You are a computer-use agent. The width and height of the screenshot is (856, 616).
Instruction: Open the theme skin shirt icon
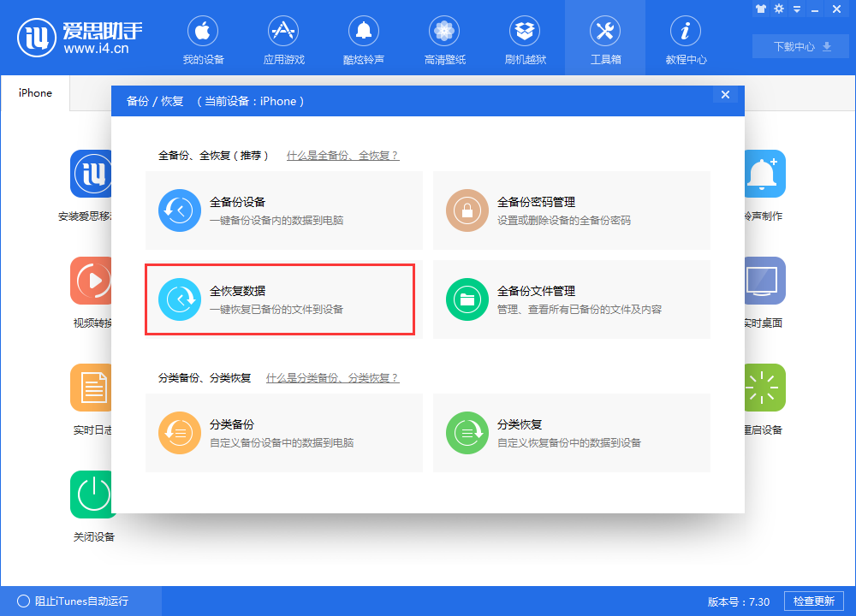click(x=761, y=9)
